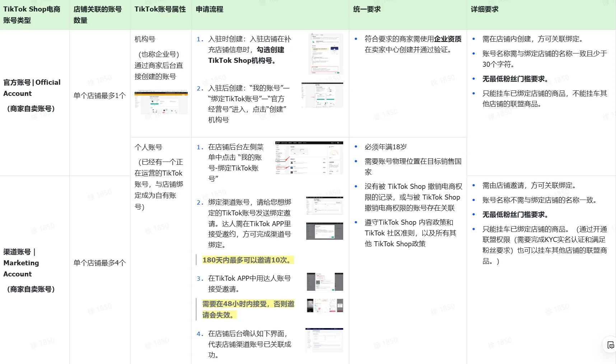
Task: Click the highlighted note 需要在48小时内接受
Action: [248, 309]
